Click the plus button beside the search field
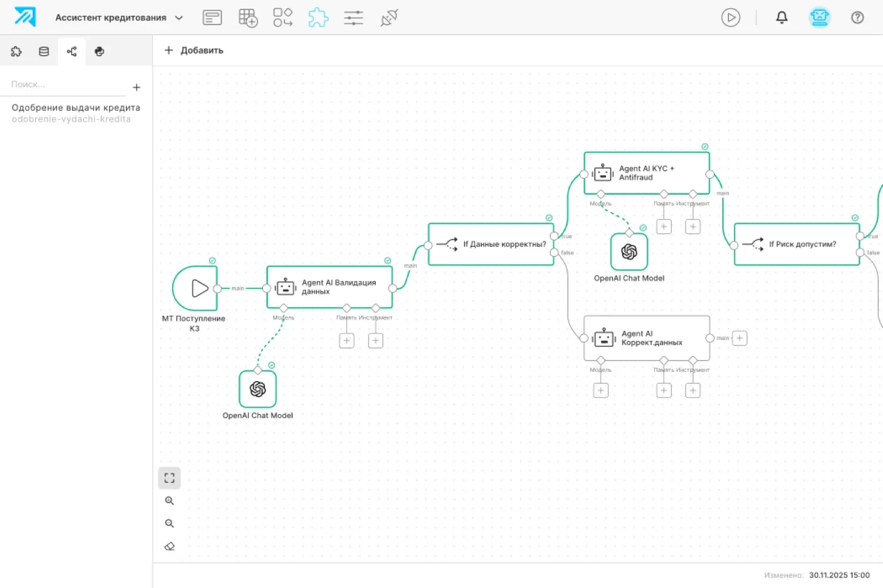Screen dimensions: 883x588 tap(136, 88)
